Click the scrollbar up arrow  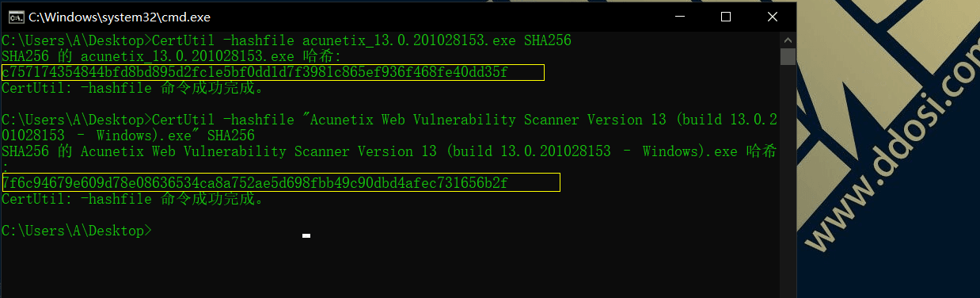click(x=788, y=40)
